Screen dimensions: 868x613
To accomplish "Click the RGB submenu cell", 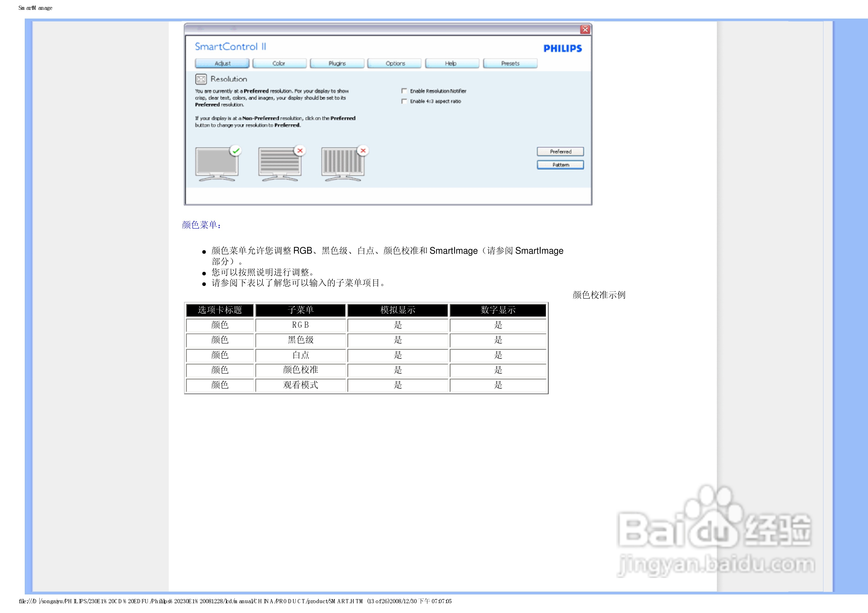I will pos(301,325).
